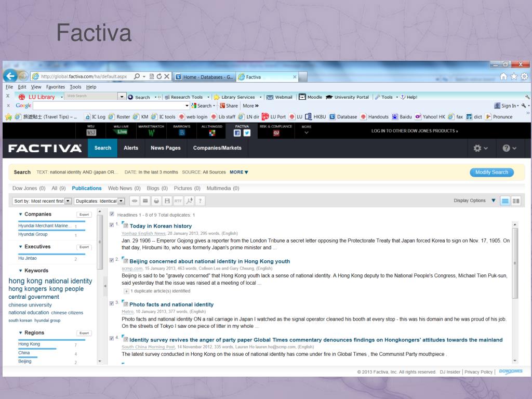Switch to the All (9) results tab
532x399 pixels.
(58, 188)
